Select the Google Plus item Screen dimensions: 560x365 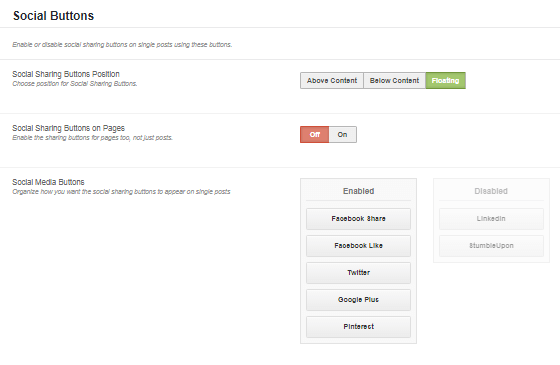358,300
